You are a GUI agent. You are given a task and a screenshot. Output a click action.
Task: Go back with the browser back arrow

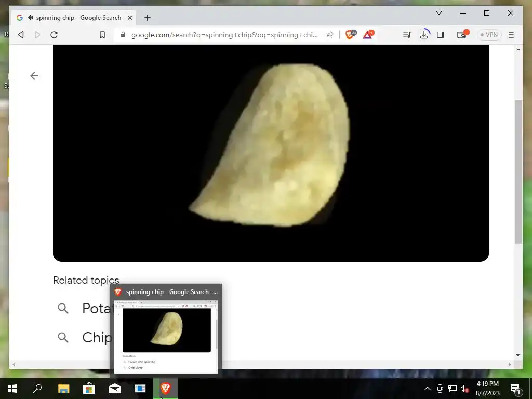[x=21, y=35]
